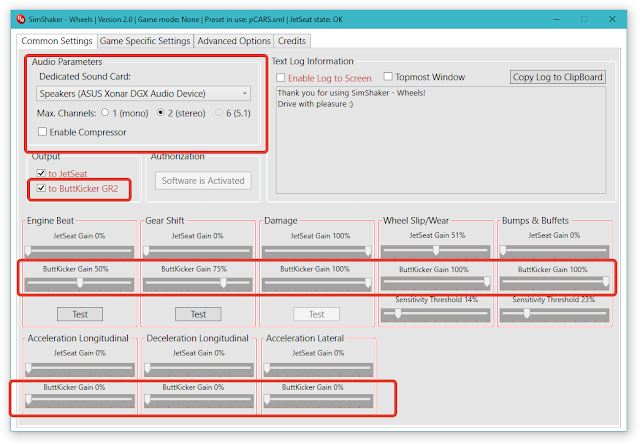This screenshot has width=640, height=445.
Task: Click the Bumps & Buffets ButtKicker Gain slider
Action: coord(554,283)
